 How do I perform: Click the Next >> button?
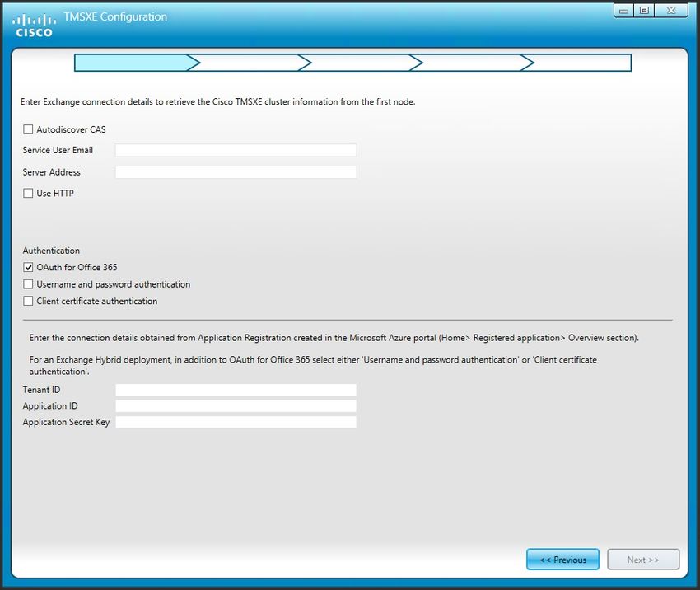(x=643, y=560)
